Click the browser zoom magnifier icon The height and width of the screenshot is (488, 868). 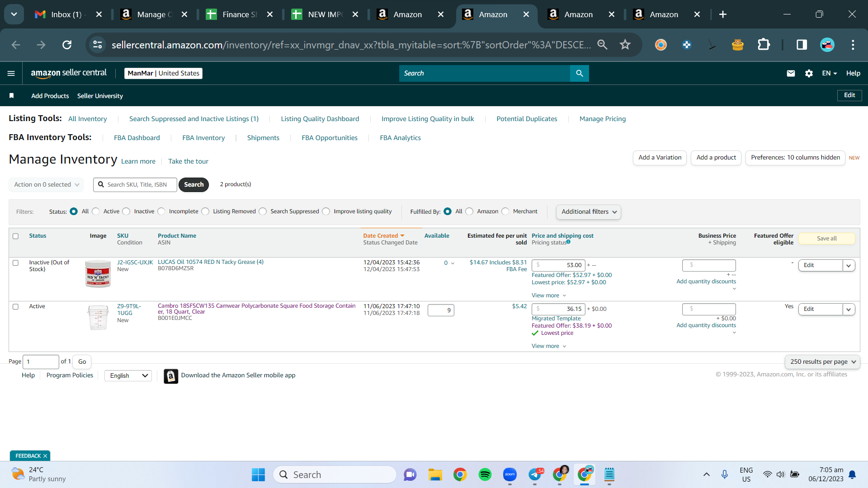tap(602, 45)
